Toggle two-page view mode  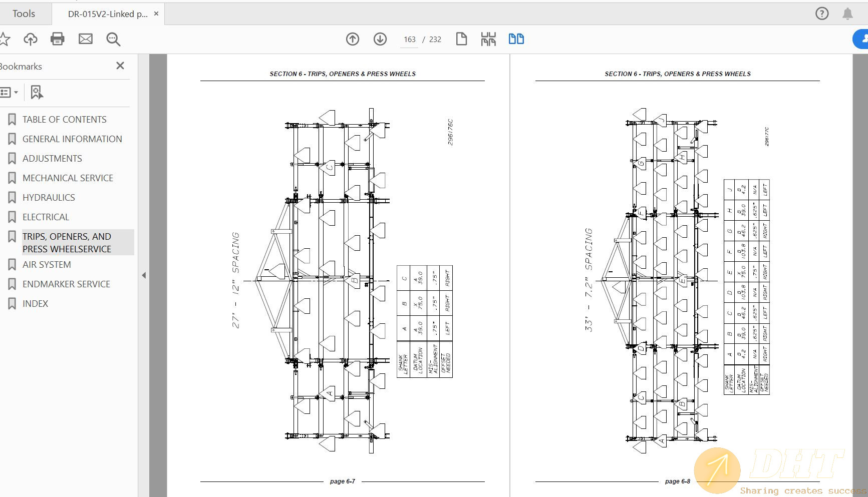pos(516,39)
